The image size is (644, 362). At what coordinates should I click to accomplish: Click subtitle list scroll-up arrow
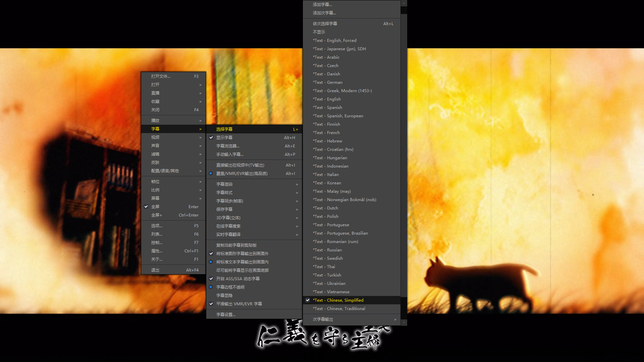coord(404,3)
